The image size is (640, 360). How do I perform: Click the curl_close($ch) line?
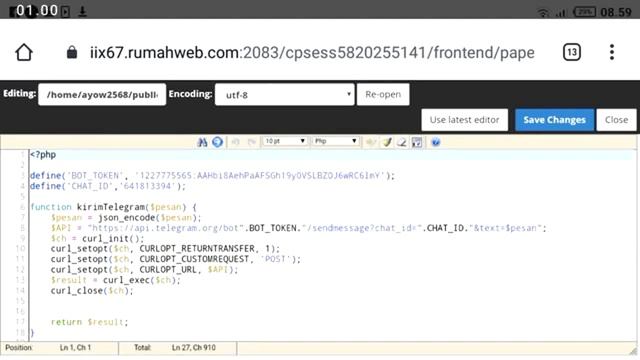(x=92, y=291)
